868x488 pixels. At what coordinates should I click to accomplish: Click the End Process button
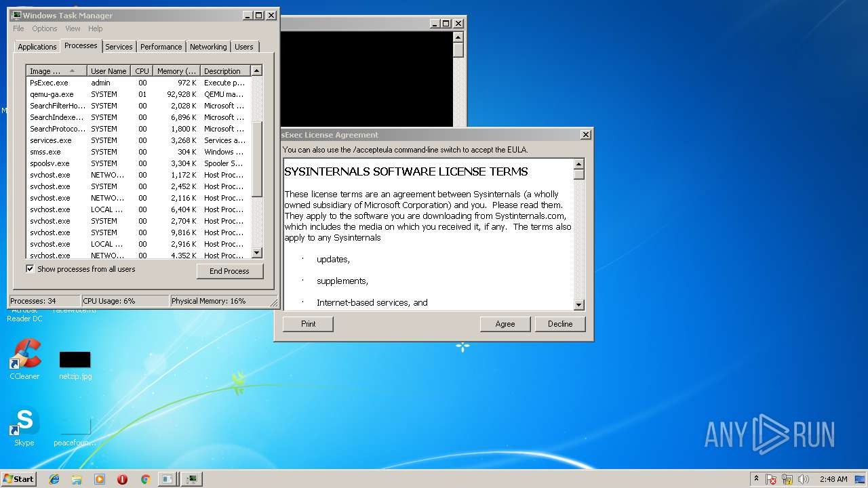(x=229, y=270)
